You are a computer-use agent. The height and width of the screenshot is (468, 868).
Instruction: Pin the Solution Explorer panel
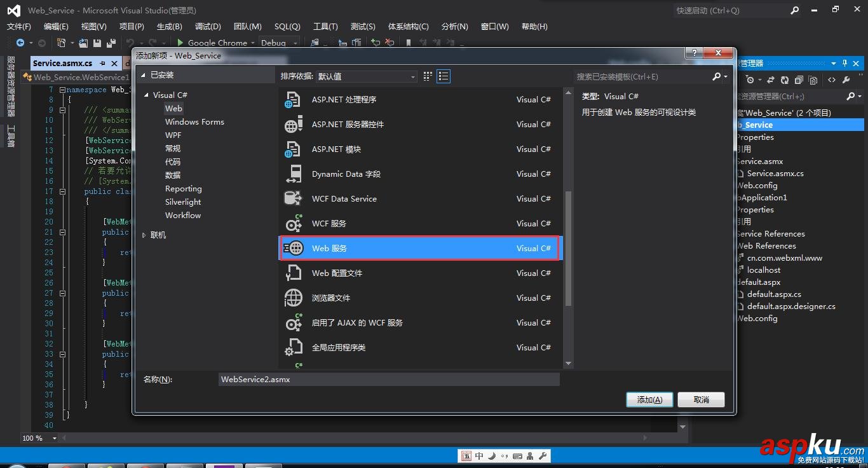(x=844, y=64)
